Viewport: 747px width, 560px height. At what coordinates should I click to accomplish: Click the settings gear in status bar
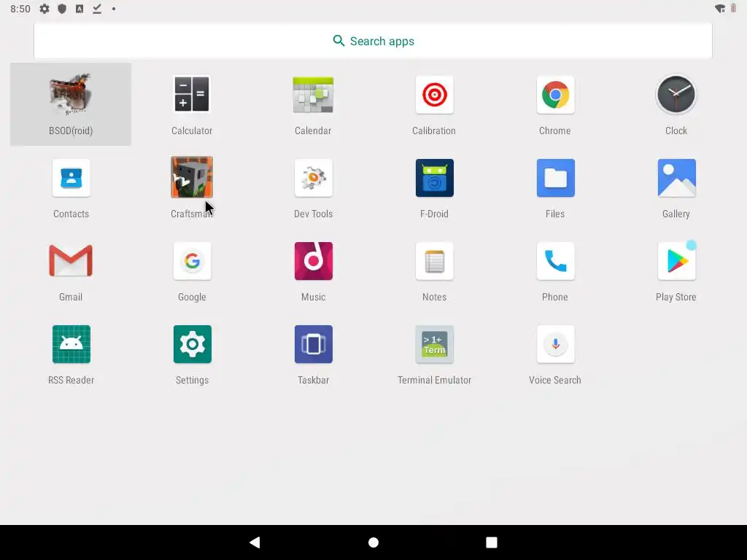[44, 9]
